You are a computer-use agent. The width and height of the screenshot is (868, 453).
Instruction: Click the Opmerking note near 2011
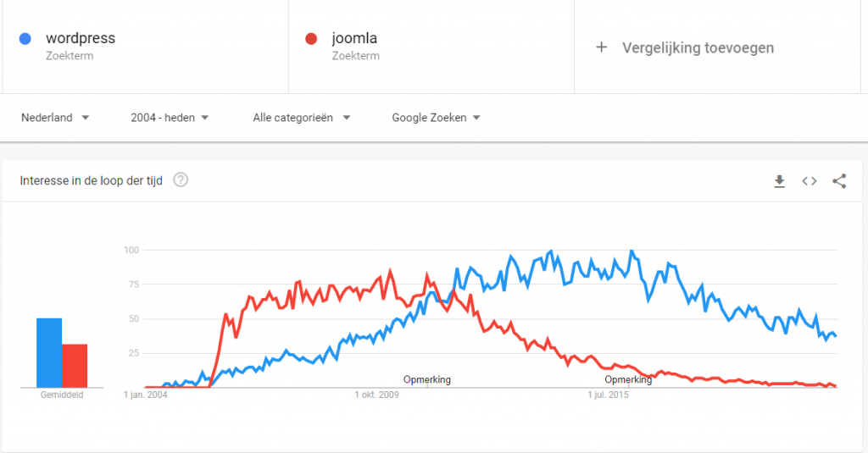(x=427, y=380)
